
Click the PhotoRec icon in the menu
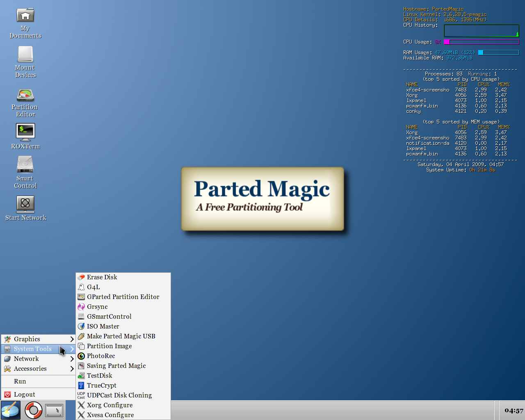coord(81,356)
